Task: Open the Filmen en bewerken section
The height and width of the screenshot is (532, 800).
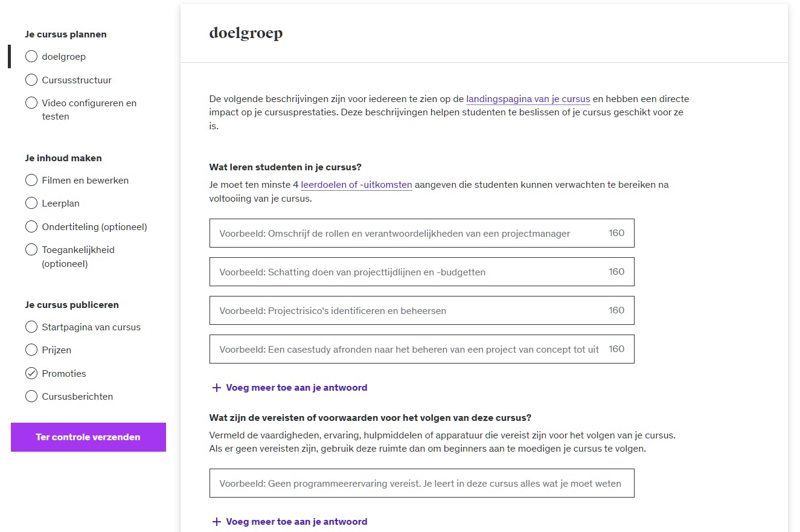Action: (85, 181)
